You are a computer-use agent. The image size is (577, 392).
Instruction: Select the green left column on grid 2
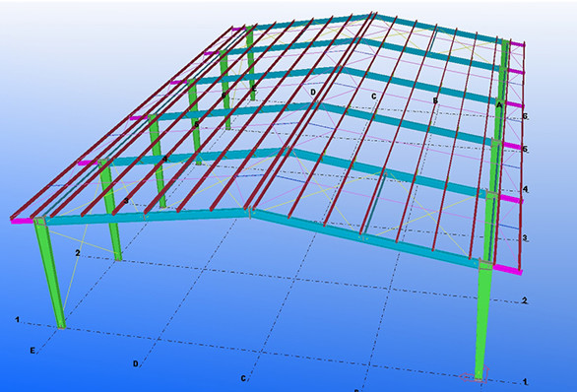point(110,211)
